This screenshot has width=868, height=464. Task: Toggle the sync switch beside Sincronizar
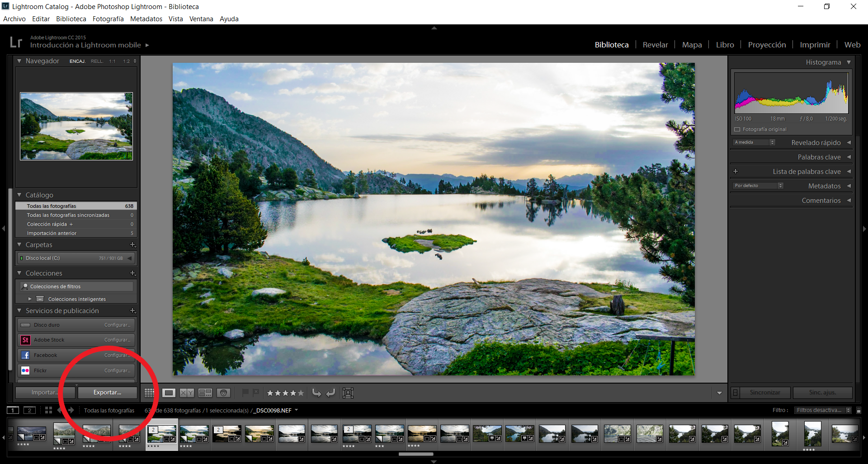(x=736, y=393)
